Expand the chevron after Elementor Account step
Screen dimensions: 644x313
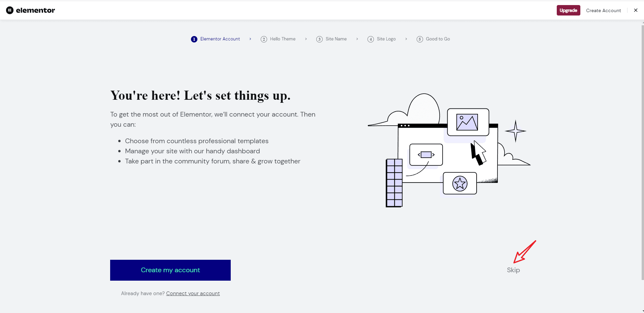250,39
